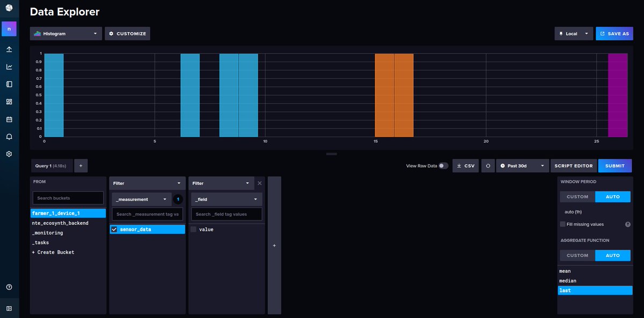Click the Customize button
Screen dimensions: 644x318
[127, 34]
